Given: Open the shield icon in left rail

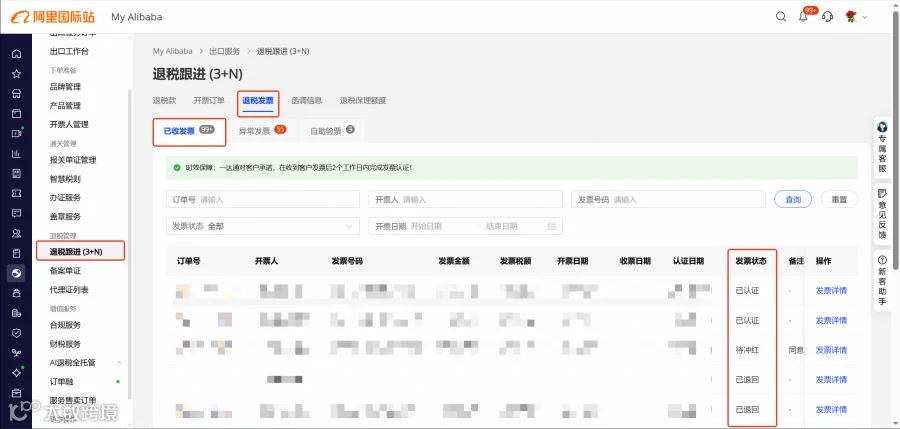Looking at the screenshot, I should pyautogui.click(x=17, y=333).
